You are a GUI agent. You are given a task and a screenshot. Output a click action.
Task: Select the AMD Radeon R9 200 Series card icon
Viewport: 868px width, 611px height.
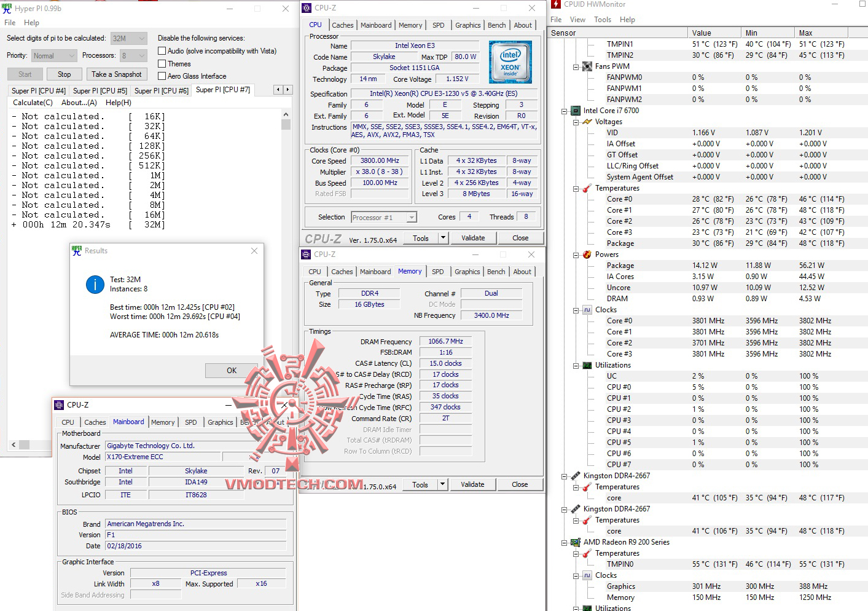point(576,542)
